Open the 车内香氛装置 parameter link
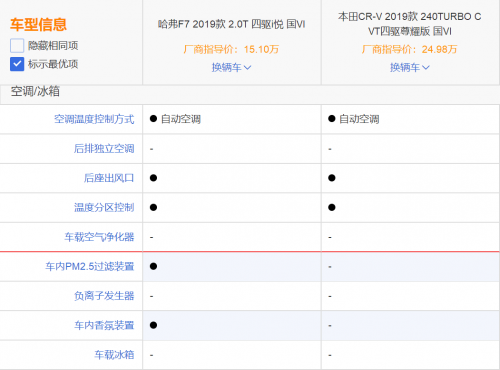The height and width of the screenshot is (370, 500). pos(104,325)
